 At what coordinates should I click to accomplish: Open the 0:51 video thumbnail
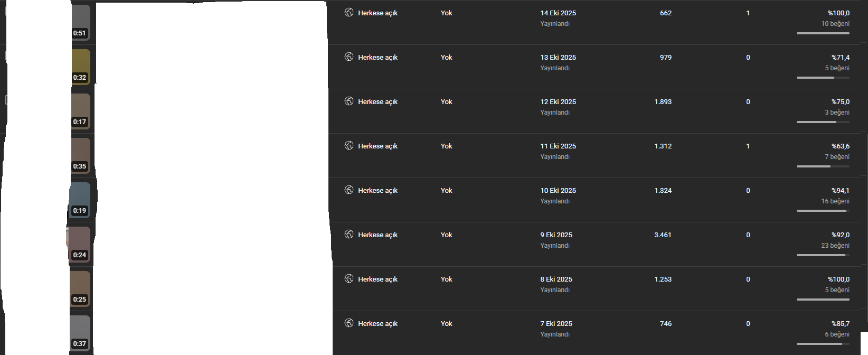[80, 22]
